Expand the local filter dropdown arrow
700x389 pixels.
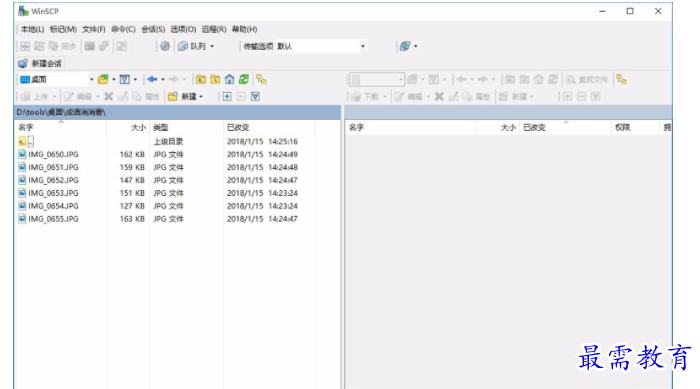point(135,79)
